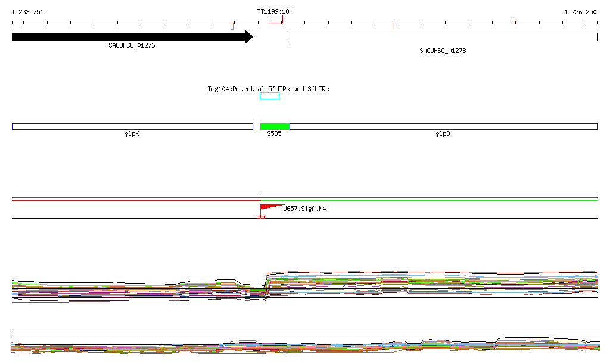Click the black SAOUHSC_01276 gene arrow

coord(131,37)
